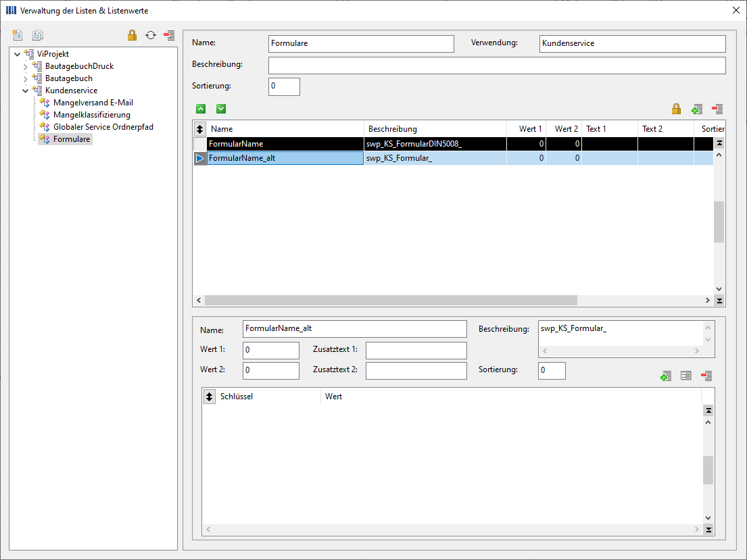Collapse the Kundenservice node

click(x=25, y=91)
